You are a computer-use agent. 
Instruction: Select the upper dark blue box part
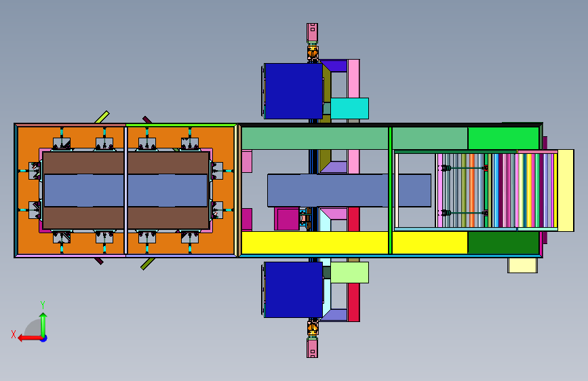[293, 91]
